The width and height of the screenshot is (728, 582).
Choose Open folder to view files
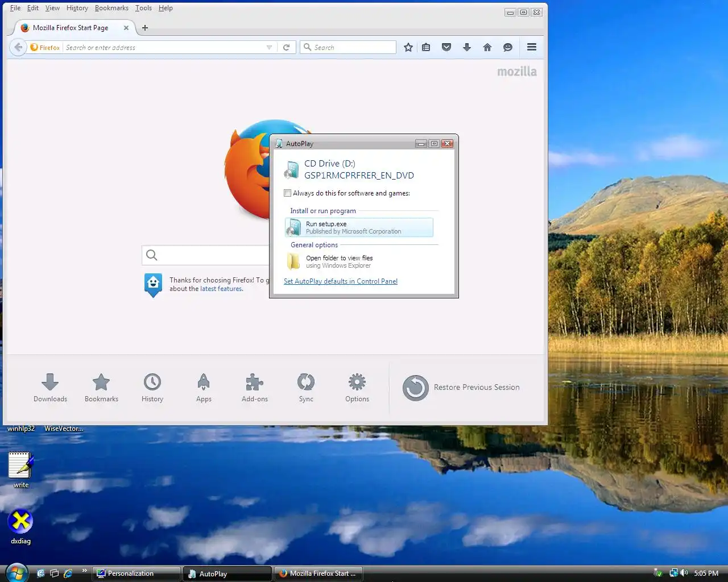tap(359, 261)
